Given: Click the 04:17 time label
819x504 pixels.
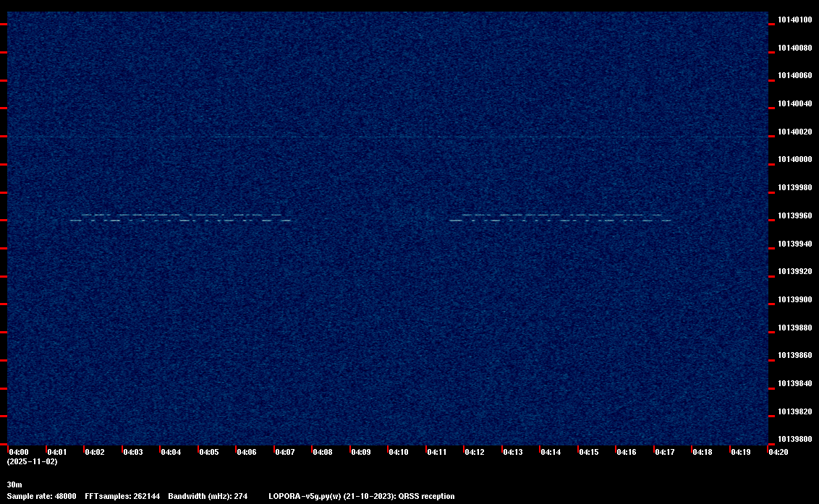Looking at the screenshot, I should (664, 452).
